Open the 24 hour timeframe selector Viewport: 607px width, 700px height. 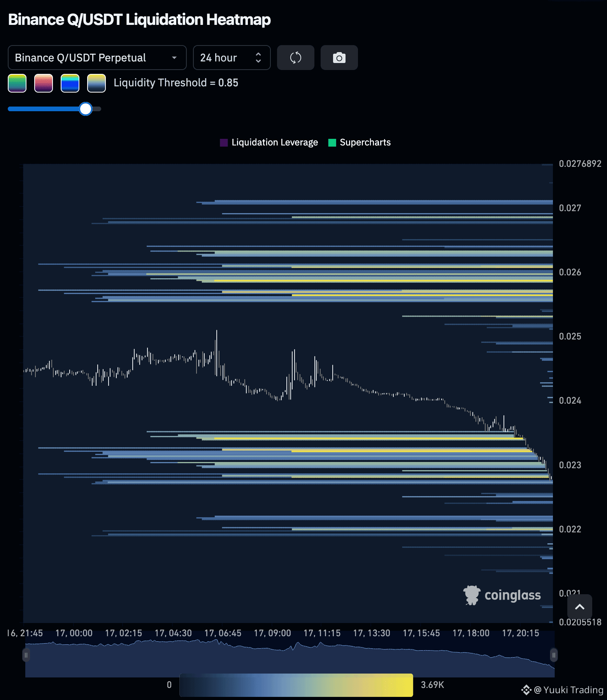[x=232, y=58]
